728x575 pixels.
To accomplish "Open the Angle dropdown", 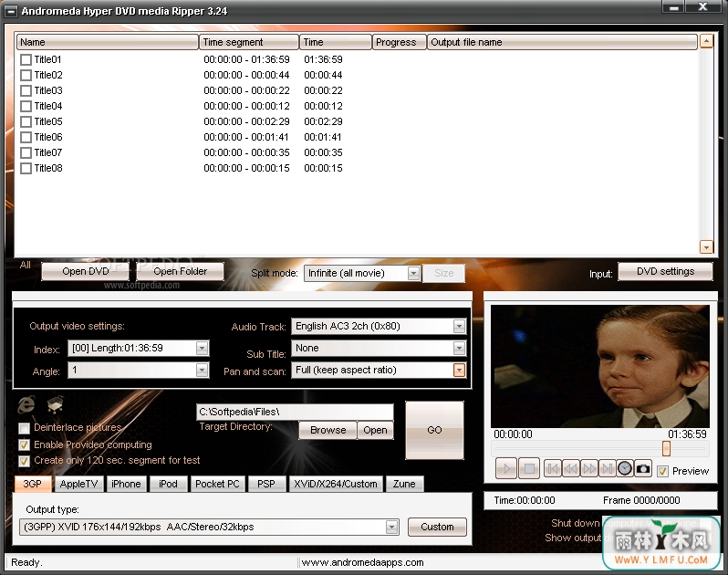I will 202,371.
